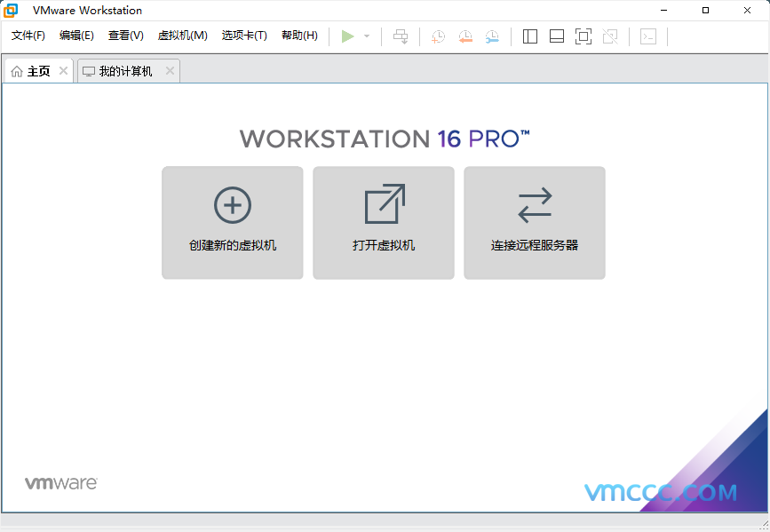Switch to the 我的计算机 tab

(124, 71)
